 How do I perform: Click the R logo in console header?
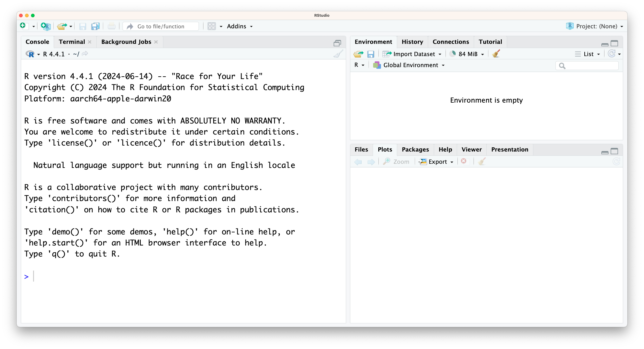(30, 54)
